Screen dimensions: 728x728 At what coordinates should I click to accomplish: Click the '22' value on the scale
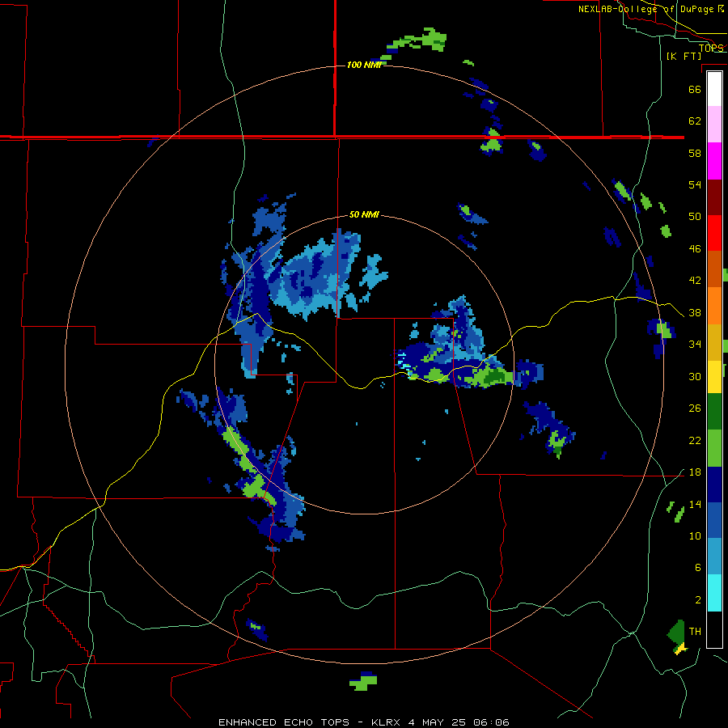point(695,441)
